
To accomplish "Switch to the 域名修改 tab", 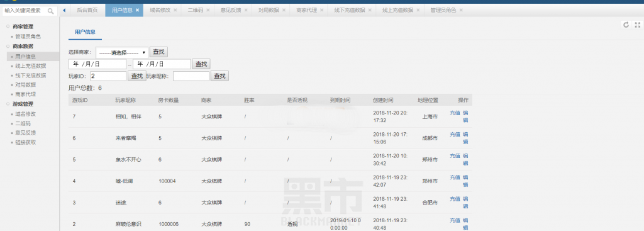I will [x=160, y=10].
